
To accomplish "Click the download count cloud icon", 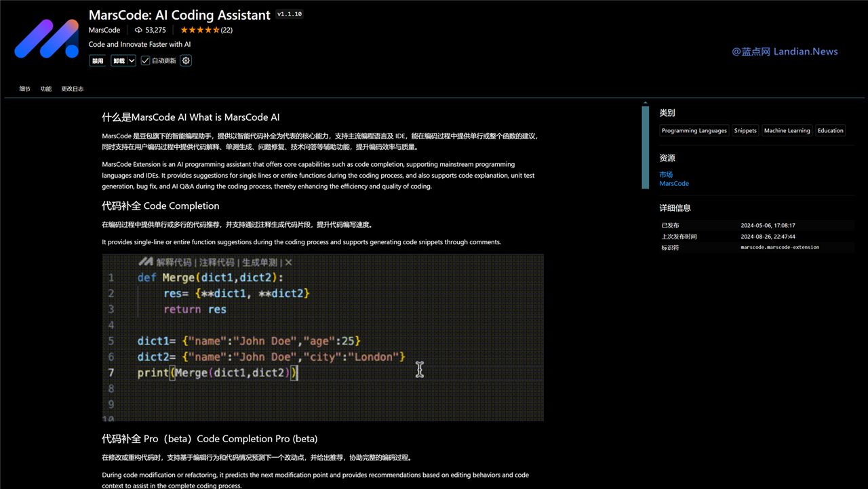I will [138, 30].
